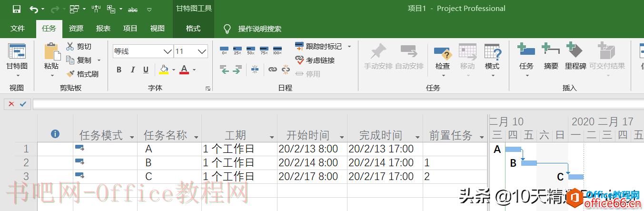Screen dimensions: 644x211
Task: Switch to the Resource (资源) tab
Action: [x=76, y=29]
